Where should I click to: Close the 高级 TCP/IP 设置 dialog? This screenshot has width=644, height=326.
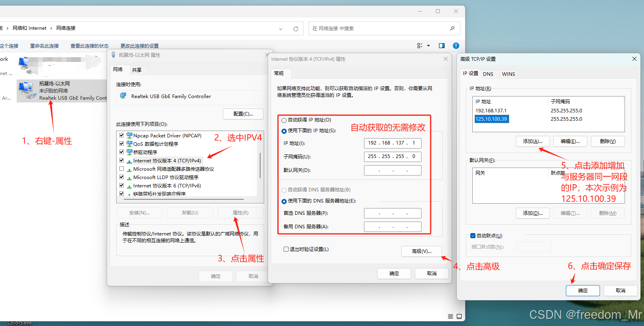634,59
